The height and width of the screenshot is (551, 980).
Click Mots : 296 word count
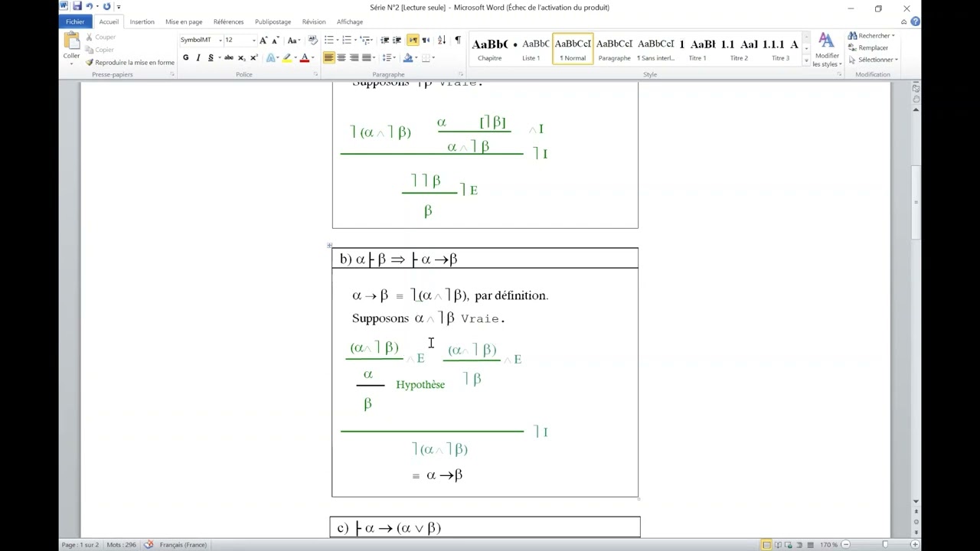click(x=121, y=545)
